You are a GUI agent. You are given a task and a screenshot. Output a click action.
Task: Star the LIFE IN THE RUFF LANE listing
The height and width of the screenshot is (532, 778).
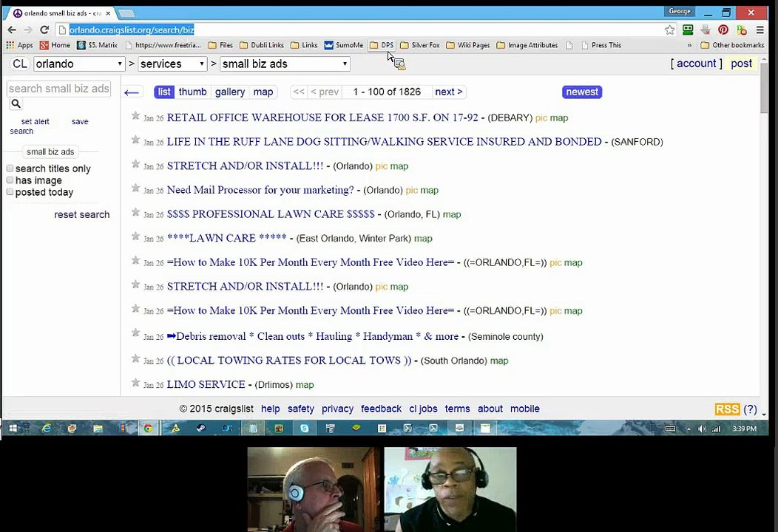[x=135, y=140]
